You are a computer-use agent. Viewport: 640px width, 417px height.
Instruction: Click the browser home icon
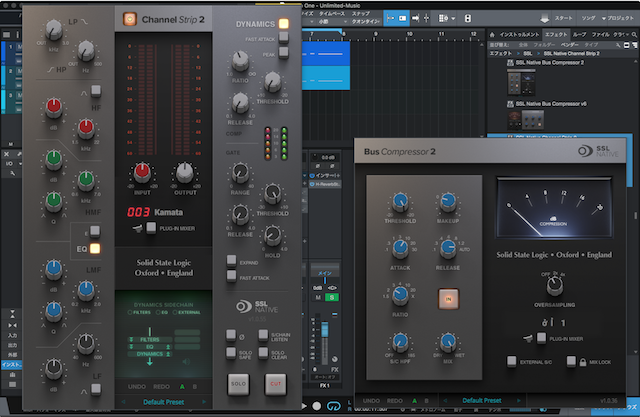coord(492,34)
